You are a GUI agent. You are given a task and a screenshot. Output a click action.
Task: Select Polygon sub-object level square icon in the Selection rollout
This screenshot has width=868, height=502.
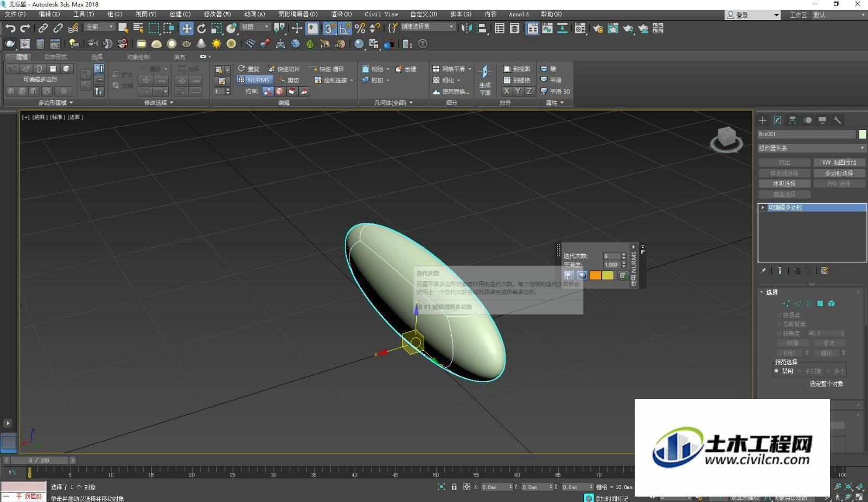coord(820,304)
